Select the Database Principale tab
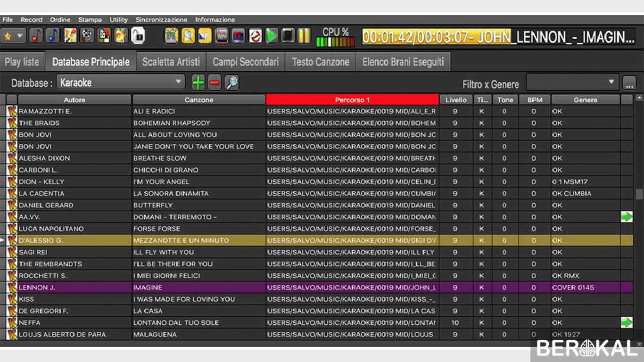The image size is (644, 362). click(x=91, y=62)
